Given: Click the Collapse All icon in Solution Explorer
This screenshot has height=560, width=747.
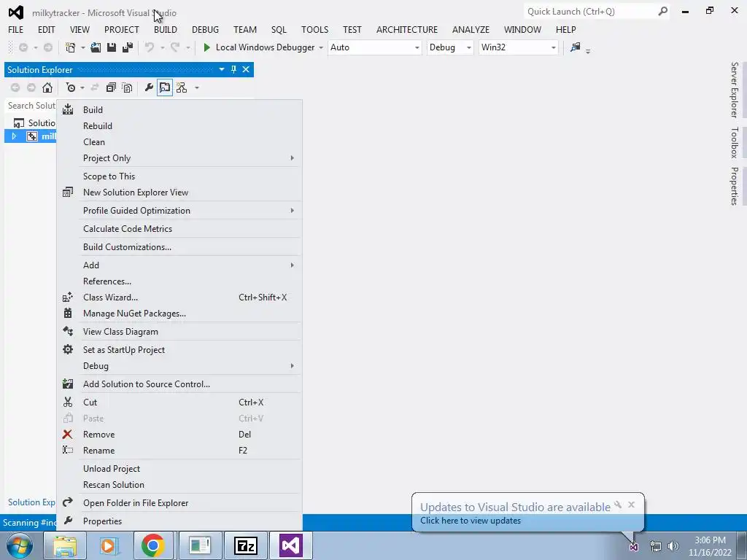Looking at the screenshot, I should [111, 87].
